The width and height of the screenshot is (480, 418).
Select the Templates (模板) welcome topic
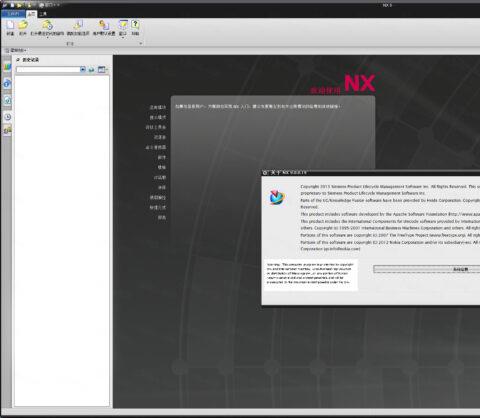click(162, 167)
